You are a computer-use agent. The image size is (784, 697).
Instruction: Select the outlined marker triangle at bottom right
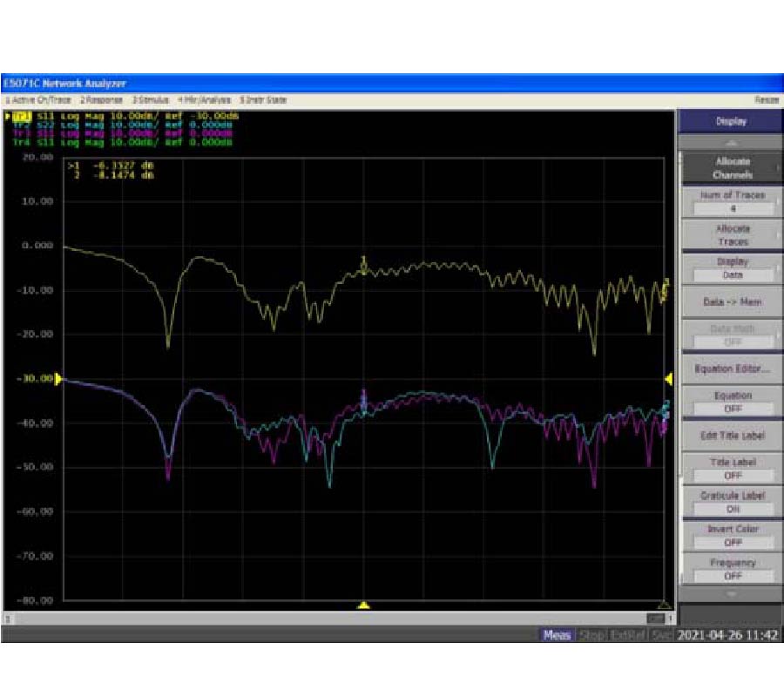664,605
